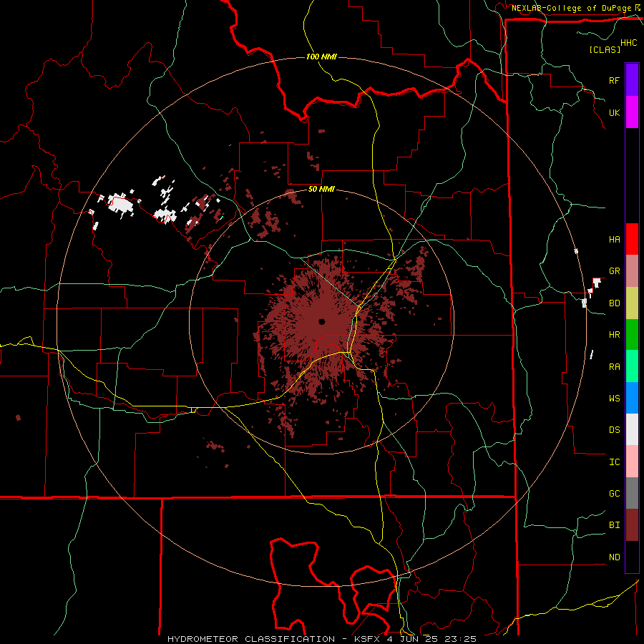
Task: Click the IC legend label
Action: click(x=614, y=462)
